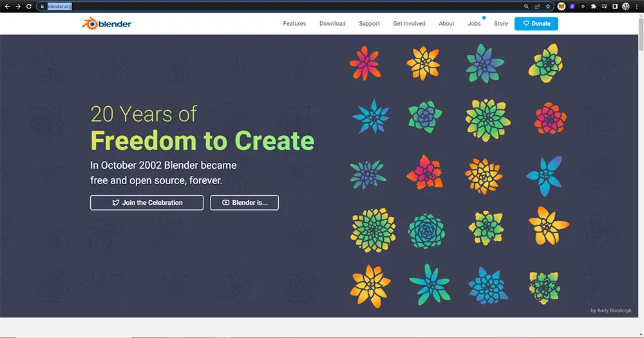Reload the page with the refresh icon
644x338 pixels.
point(29,6)
